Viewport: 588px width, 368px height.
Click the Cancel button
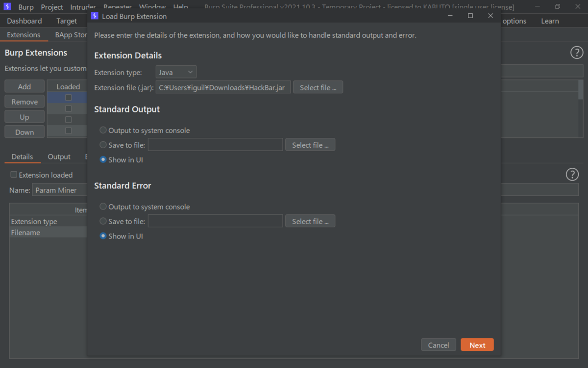(x=439, y=345)
